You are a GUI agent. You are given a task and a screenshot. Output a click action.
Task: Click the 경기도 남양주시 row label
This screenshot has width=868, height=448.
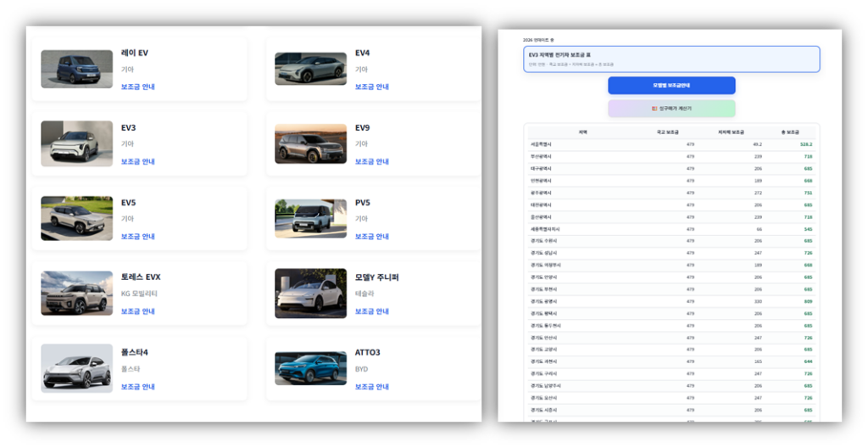click(545, 386)
